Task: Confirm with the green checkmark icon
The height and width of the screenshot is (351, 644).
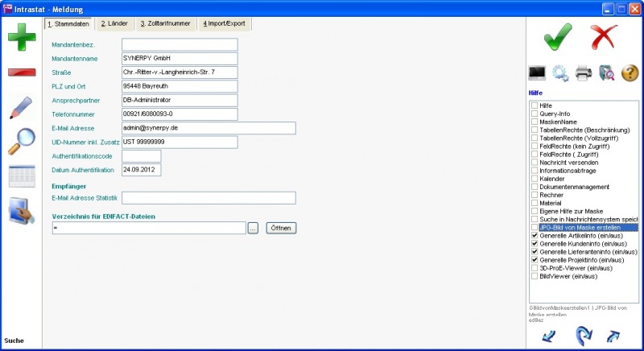Action: pos(558,37)
